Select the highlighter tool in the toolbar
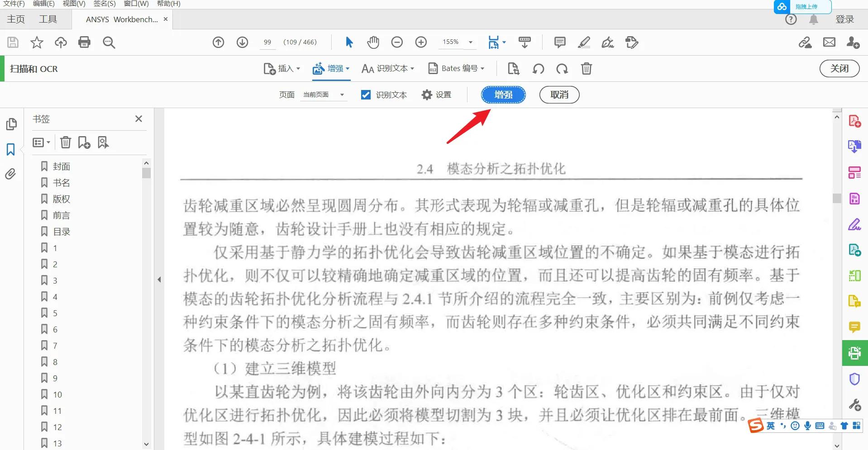The height and width of the screenshot is (450, 868). [x=583, y=42]
